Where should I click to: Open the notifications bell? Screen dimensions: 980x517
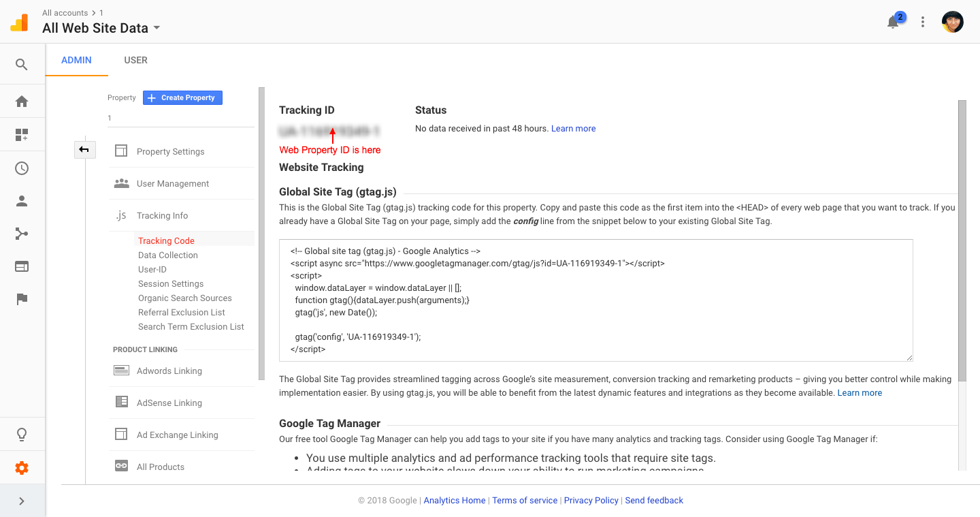[893, 22]
